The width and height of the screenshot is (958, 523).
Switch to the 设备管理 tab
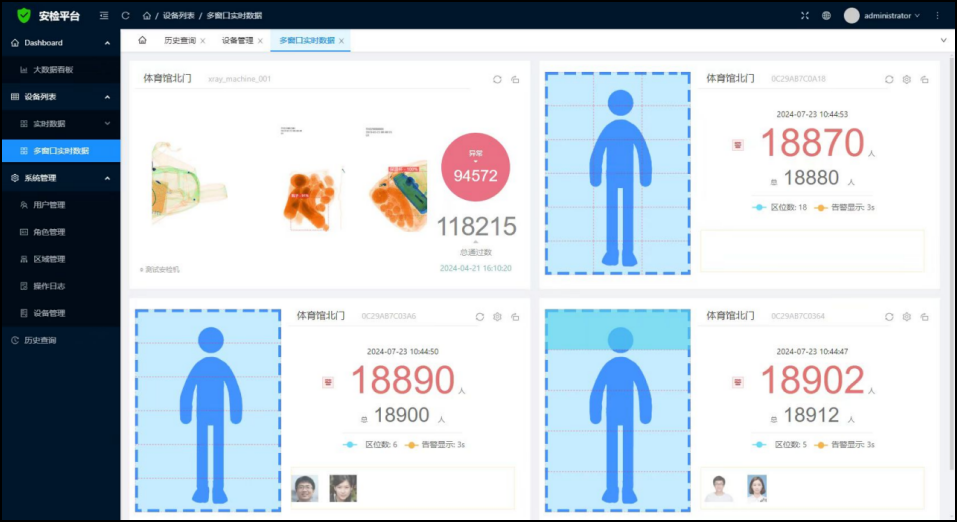pyautogui.click(x=240, y=41)
